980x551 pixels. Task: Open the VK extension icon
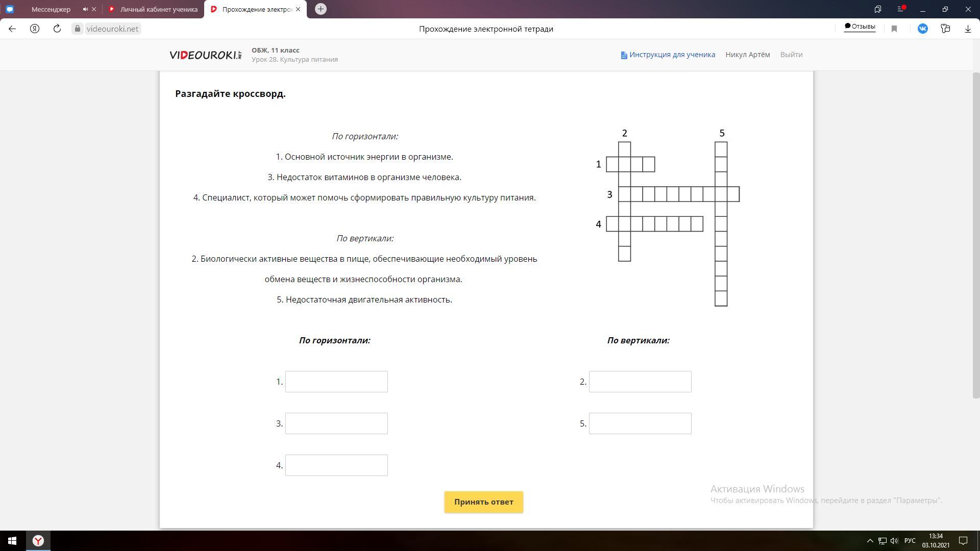coord(923,29)
